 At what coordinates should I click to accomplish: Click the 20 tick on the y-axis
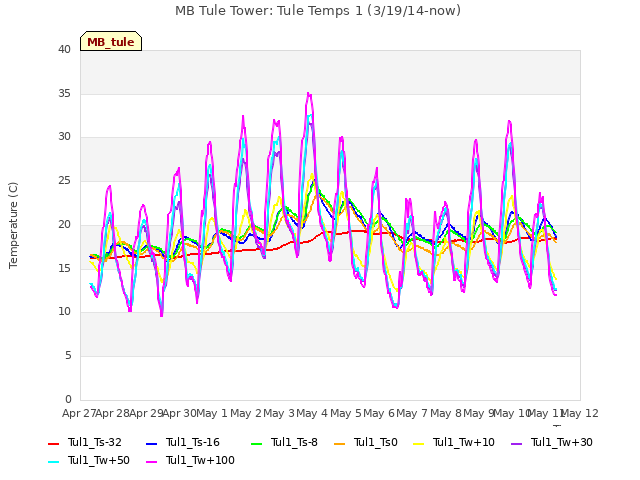click(64, 224)
